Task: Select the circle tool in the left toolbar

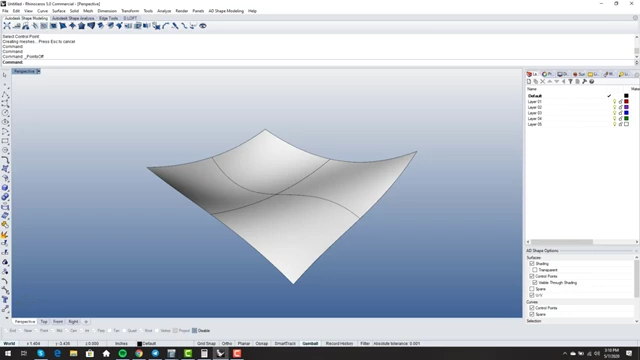Action: 5,113
